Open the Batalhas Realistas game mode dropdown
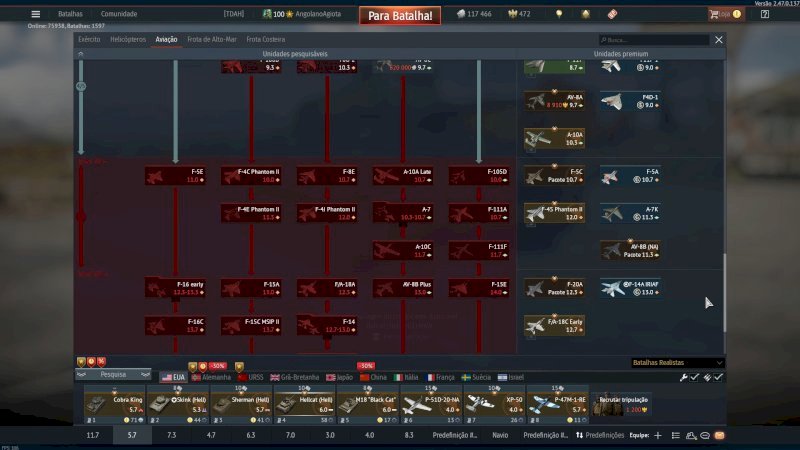Viewport: 800px width, 450px height. pos(677,362)
